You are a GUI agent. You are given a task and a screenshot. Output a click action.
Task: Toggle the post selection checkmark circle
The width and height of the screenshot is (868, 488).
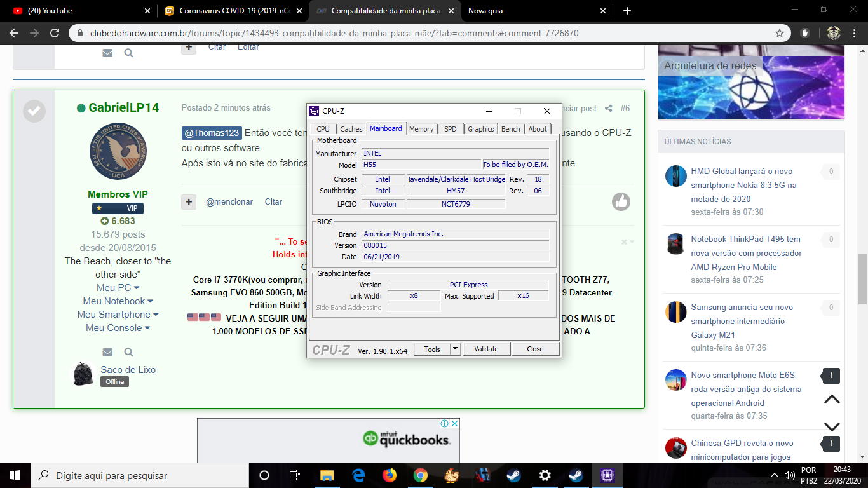34,111
